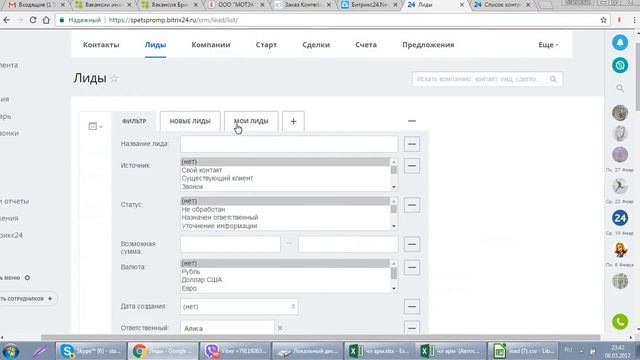Screen dimensions: 640x360
Task: Expand the Еще menu
Action: 548,45
